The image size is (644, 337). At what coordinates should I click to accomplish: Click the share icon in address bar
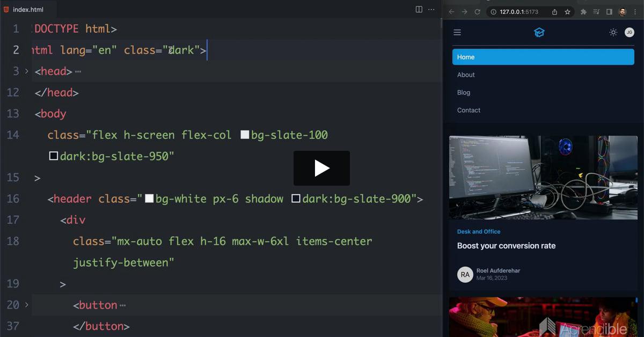(x=554, y=12)
